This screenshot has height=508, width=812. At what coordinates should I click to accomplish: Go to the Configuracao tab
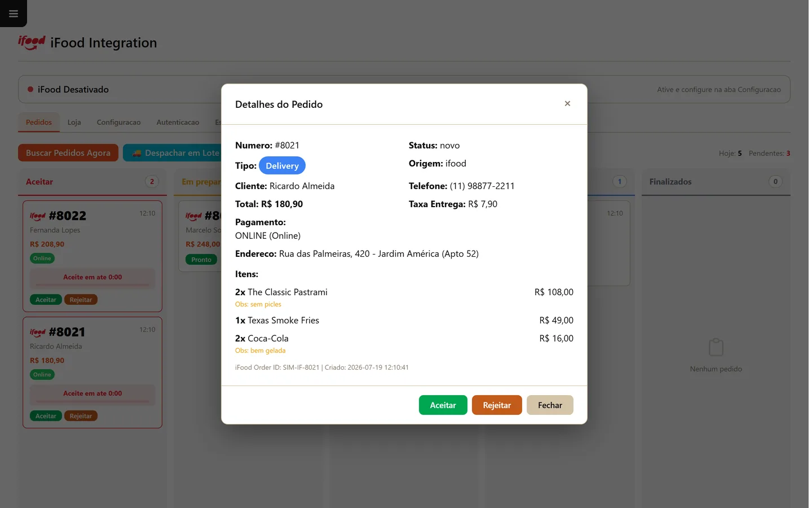119,122
